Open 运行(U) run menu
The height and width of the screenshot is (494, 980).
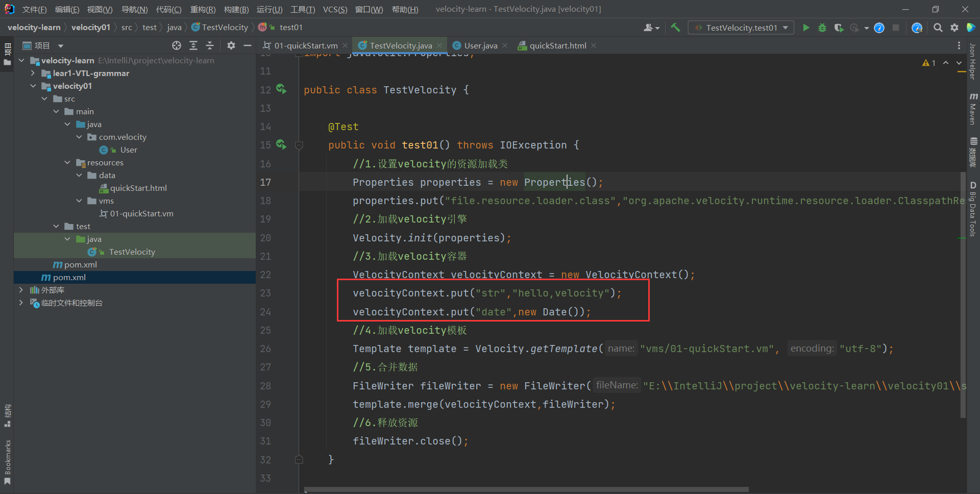269,9
